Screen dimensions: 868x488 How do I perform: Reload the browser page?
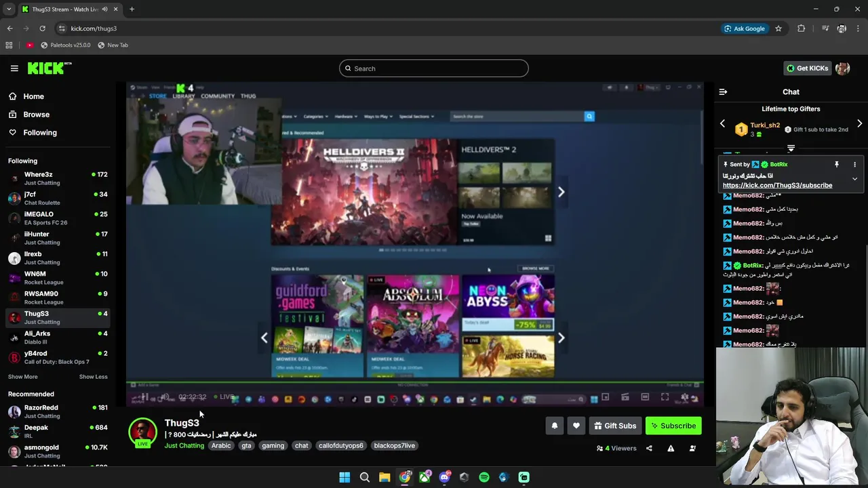click(42, 28)
